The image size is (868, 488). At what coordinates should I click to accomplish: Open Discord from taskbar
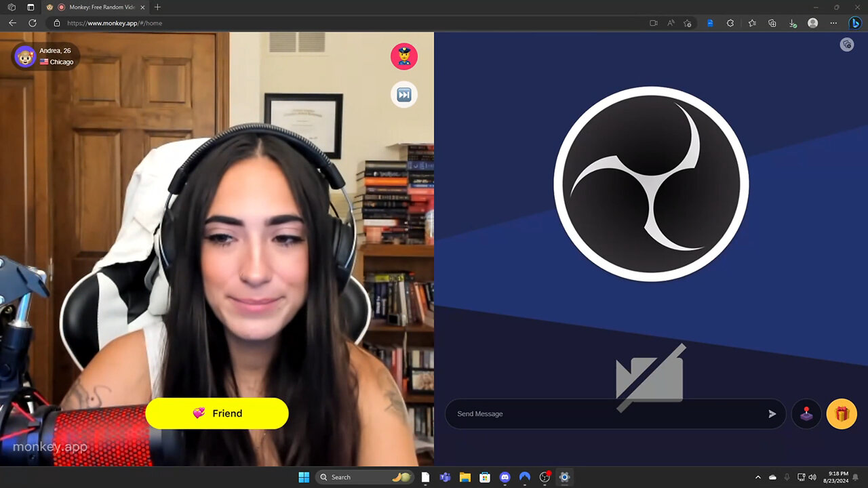[505, 477]
